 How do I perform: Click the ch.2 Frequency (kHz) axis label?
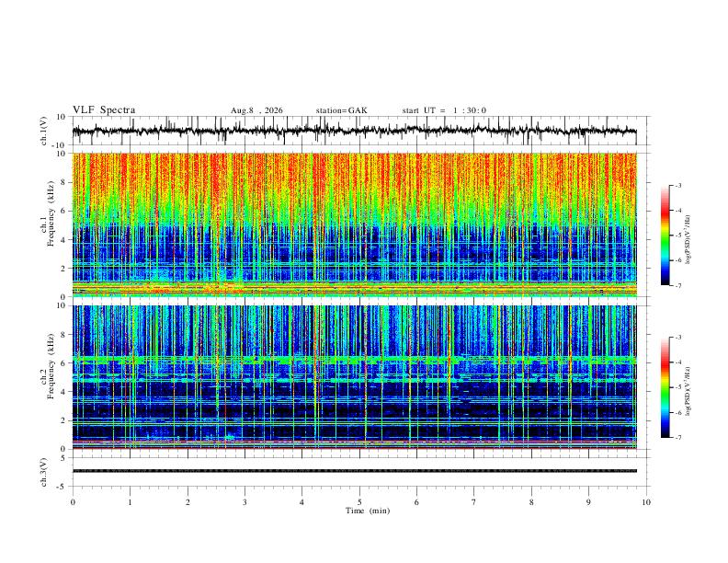(x=50, y=365)
